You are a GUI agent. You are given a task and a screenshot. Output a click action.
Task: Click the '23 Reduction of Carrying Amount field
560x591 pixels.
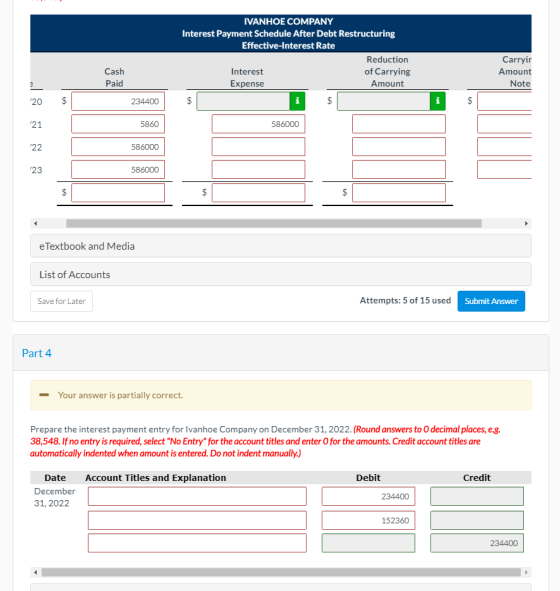coord(399,170)
